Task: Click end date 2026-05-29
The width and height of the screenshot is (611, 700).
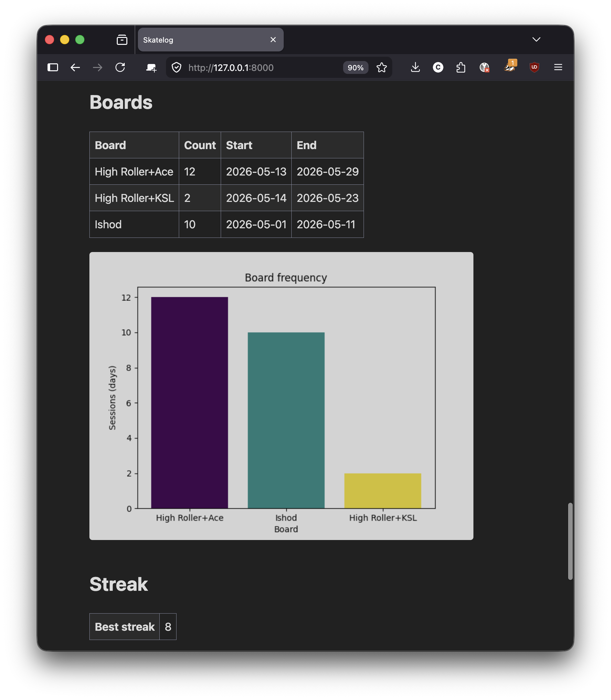Action: (327, 172)
